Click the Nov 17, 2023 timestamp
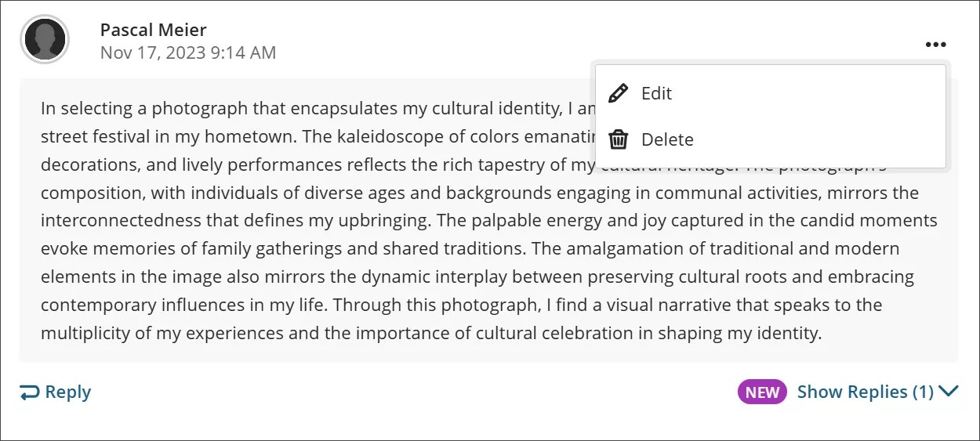The width and height of the screenshot is (980, 441). [188, 53]
